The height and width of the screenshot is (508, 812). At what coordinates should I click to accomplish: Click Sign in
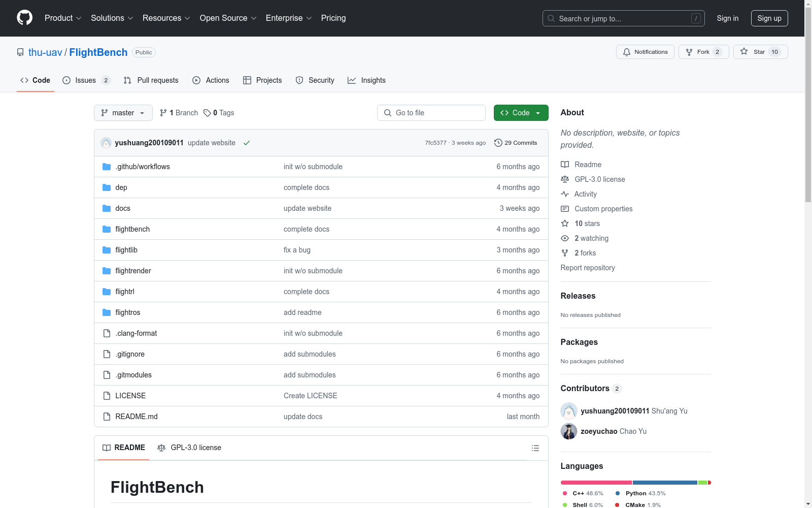tap(728, 18)
